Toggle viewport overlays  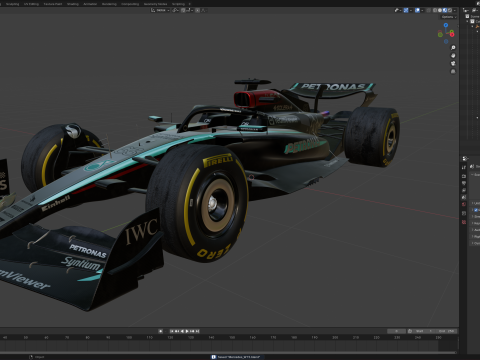coord(417,10)
